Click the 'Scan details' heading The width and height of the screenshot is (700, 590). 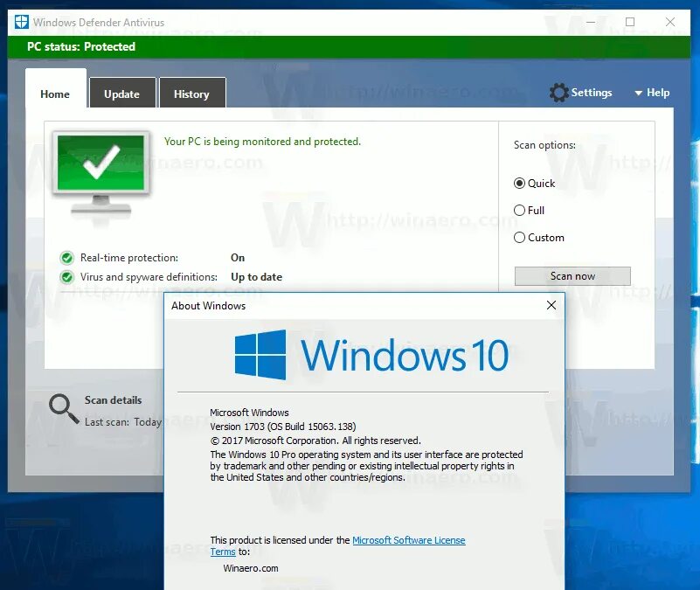113,400
